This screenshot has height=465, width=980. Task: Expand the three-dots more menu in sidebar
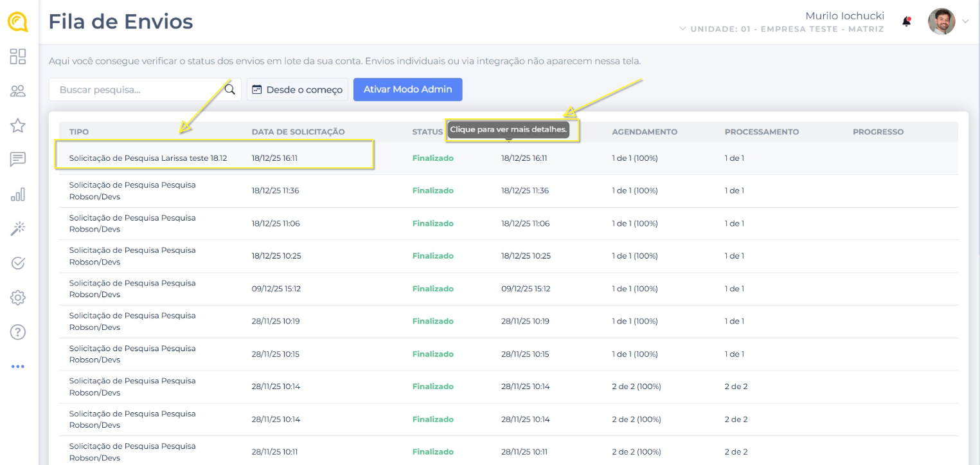(18, 367)
